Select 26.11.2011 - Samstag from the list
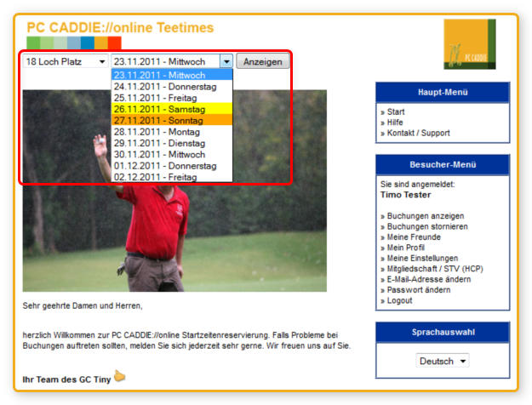This screenshot has height=405, width=532. 158,110
